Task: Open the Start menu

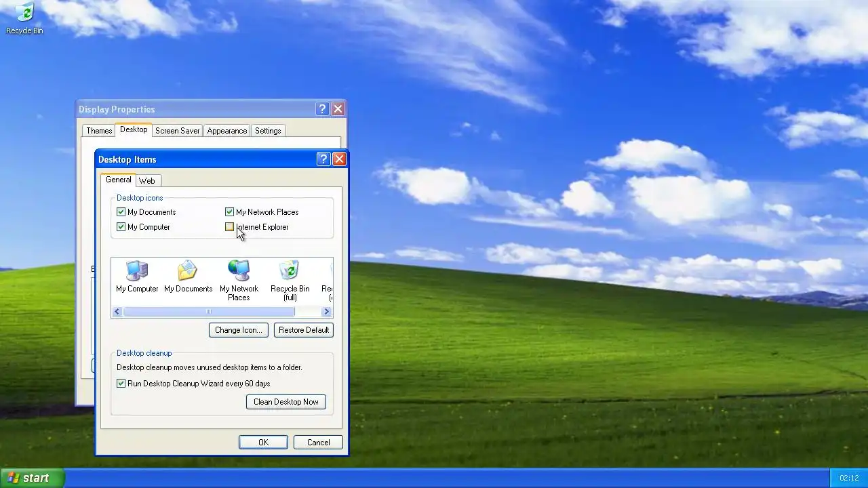Action: pos(32,478)
